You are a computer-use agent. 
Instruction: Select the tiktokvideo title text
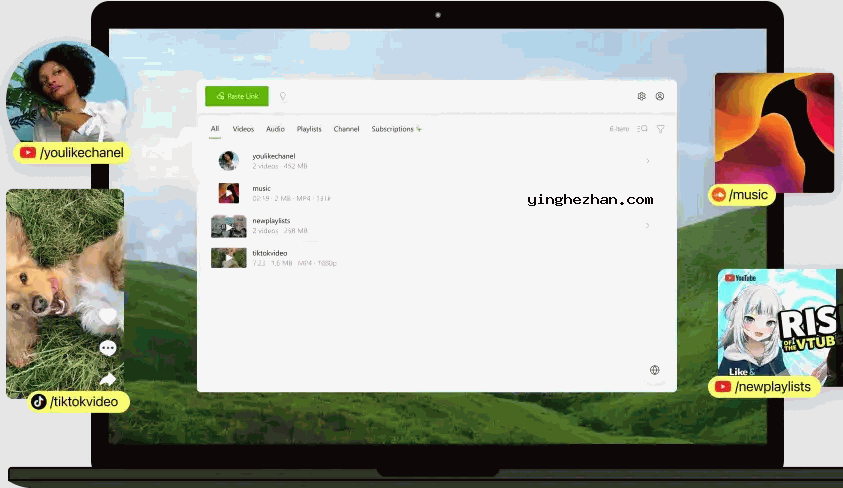pos(270,253)
